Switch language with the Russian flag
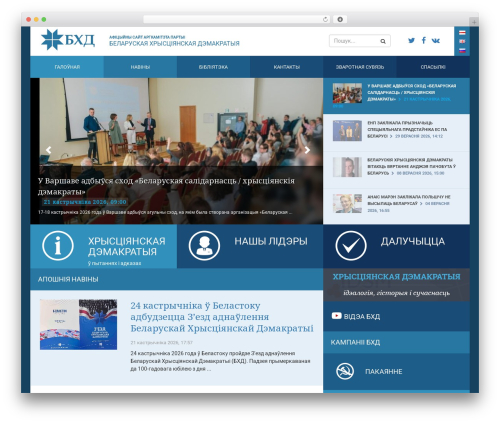 462,50
